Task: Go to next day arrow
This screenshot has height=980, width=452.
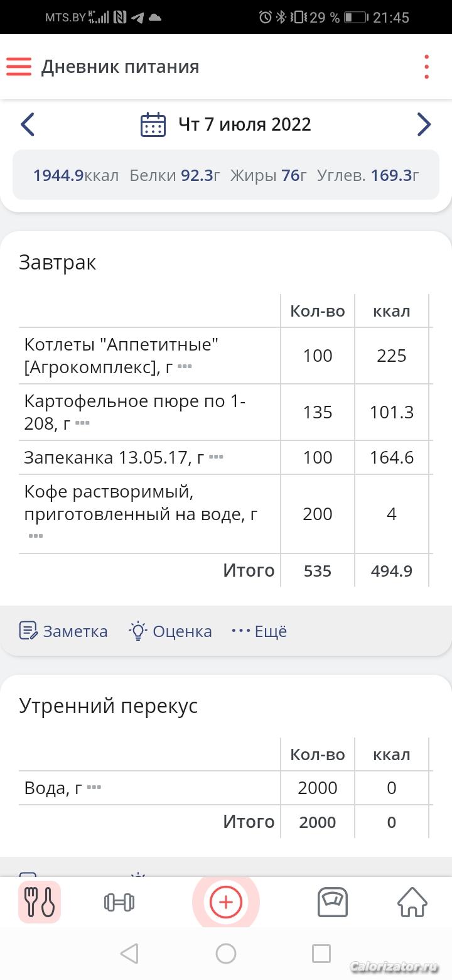Action: [x=424, y=124]
